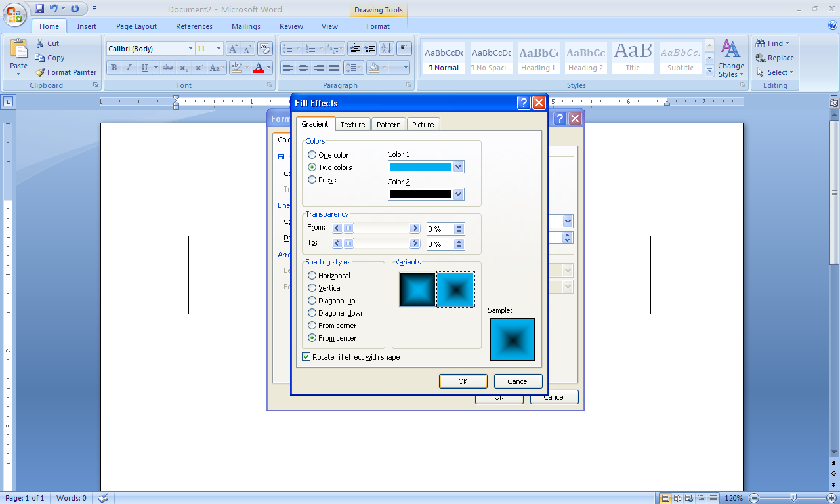Undo last action in Quick Access toolbar
This screenshot has height=504, width=840.
click(54, 9)
